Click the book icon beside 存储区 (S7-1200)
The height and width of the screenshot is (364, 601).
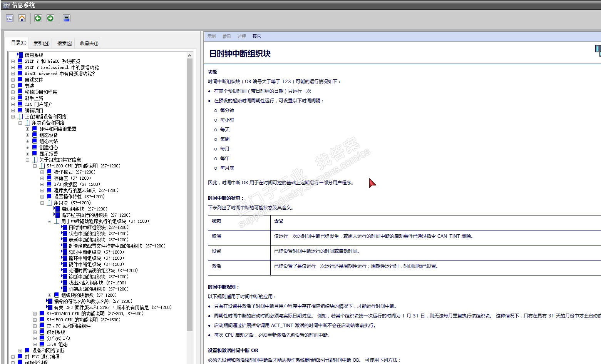tap(49, 178)
